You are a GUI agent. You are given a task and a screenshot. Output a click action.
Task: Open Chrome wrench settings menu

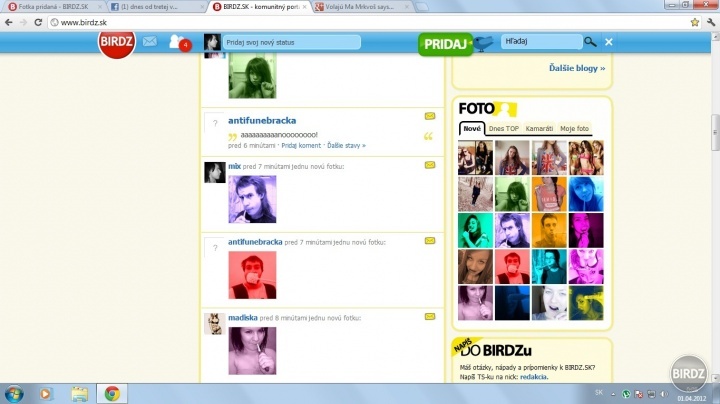[711, 22]
